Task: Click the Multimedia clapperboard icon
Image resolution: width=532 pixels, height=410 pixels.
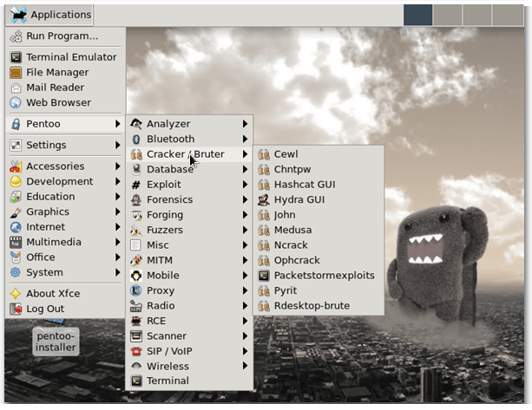Action: 16,243
